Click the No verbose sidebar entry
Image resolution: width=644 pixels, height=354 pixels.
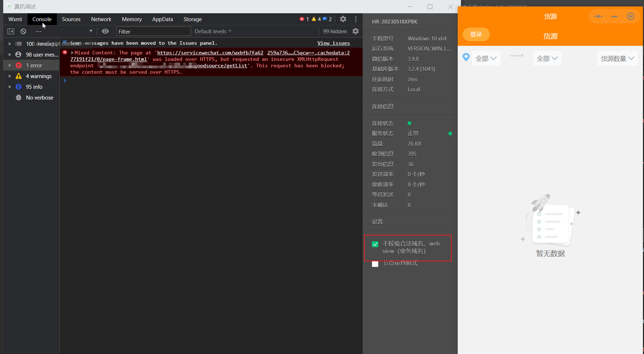click(39, 97)
